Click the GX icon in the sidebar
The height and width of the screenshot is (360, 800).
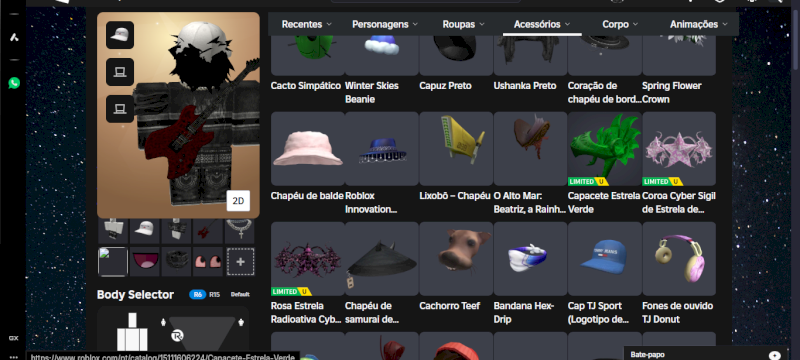click(14, 338)
